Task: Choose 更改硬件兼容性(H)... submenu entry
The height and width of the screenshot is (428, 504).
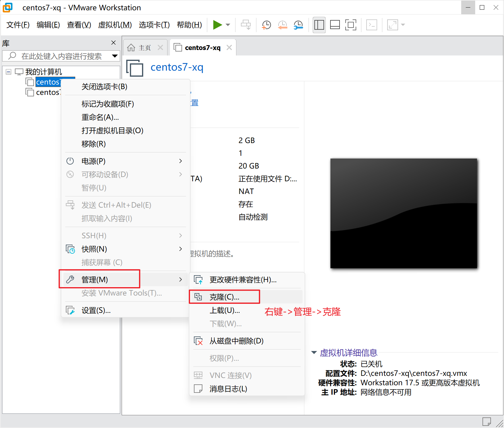Action: [247, 280]
